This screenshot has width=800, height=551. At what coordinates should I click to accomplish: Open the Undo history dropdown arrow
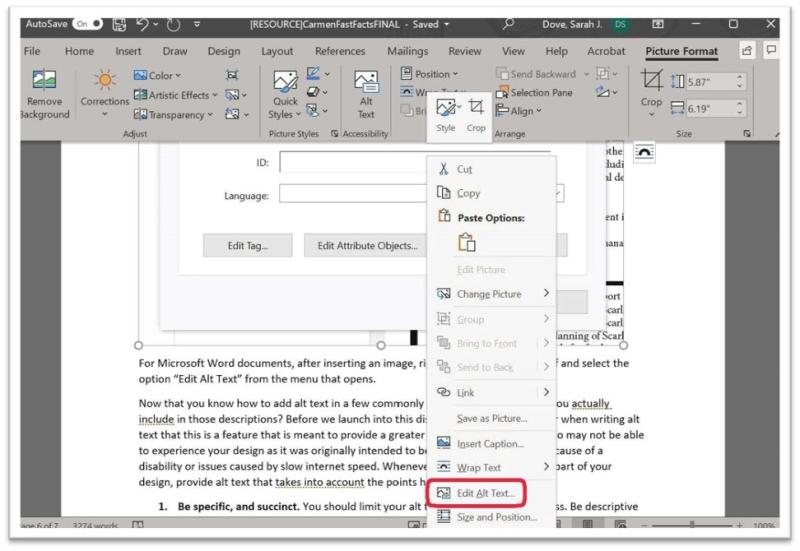pyautogui.click(x=156, y=24)
